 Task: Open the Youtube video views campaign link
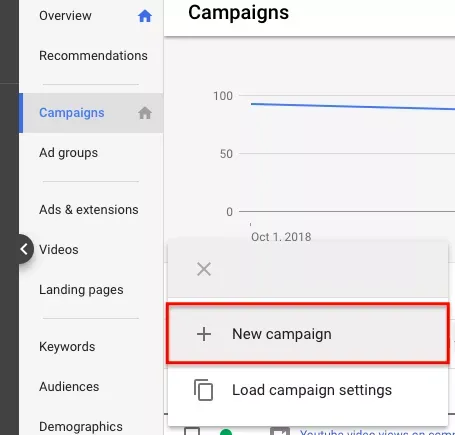[377, 432]
